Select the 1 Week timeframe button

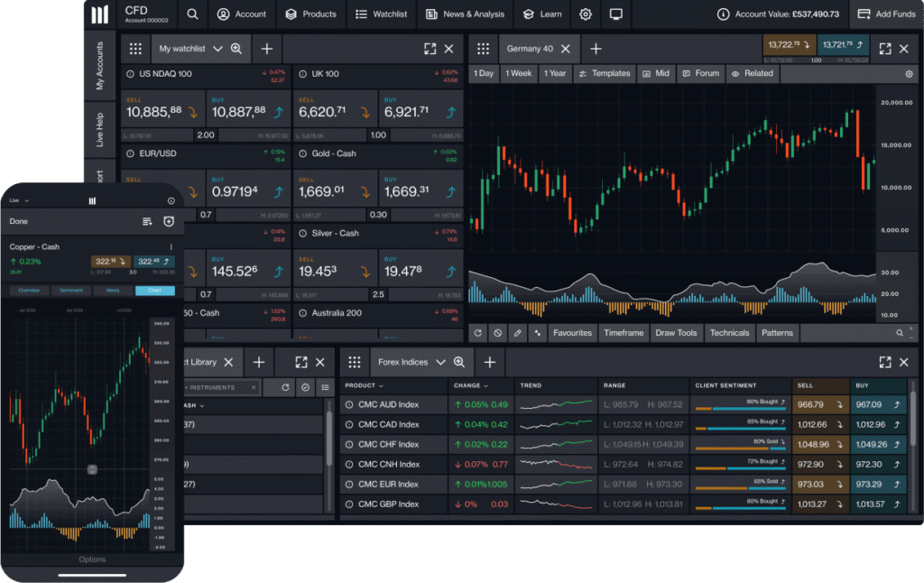click(x=518, y=74)
